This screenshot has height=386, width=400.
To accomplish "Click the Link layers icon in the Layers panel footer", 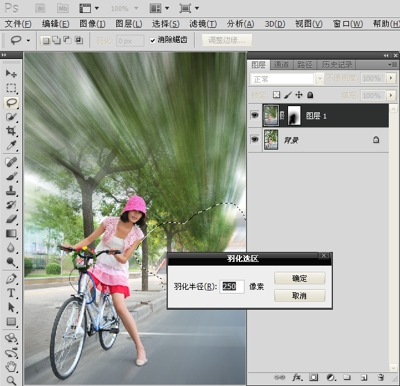I will [x=279, y=377].
